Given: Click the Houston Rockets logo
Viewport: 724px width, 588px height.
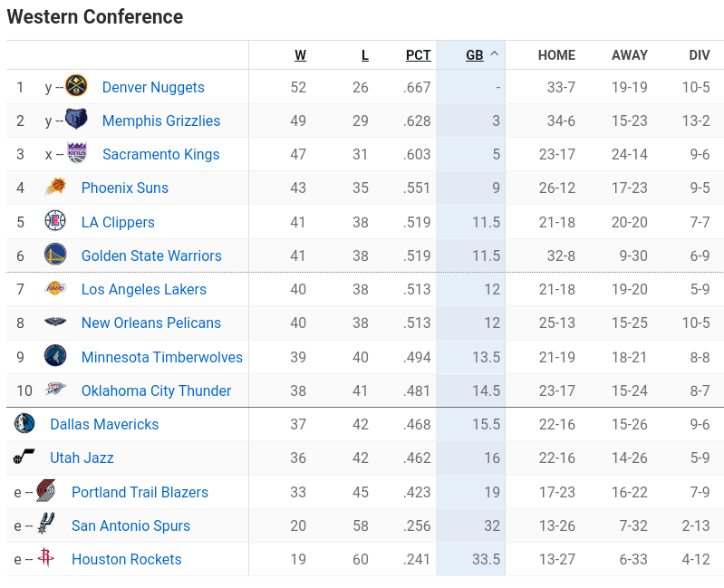Looking at the screenshot, I should tap(46, 559).
